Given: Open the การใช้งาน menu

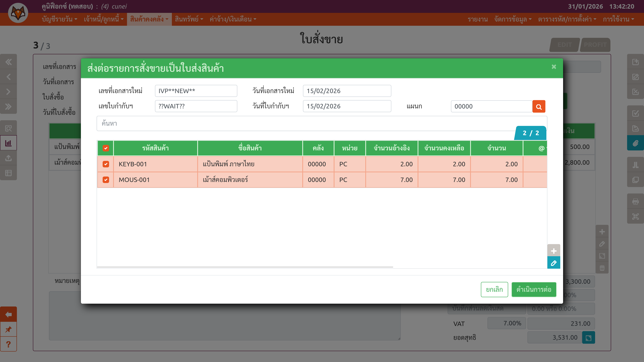Looking at the screenshot, I should [x=618, y=19].
